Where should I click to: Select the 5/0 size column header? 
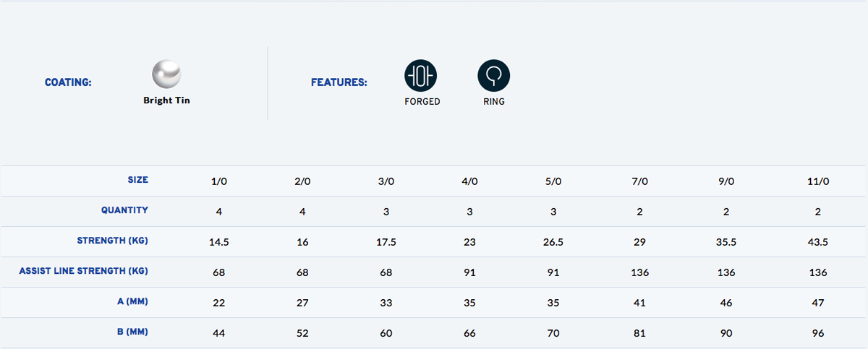click(553, 181)
